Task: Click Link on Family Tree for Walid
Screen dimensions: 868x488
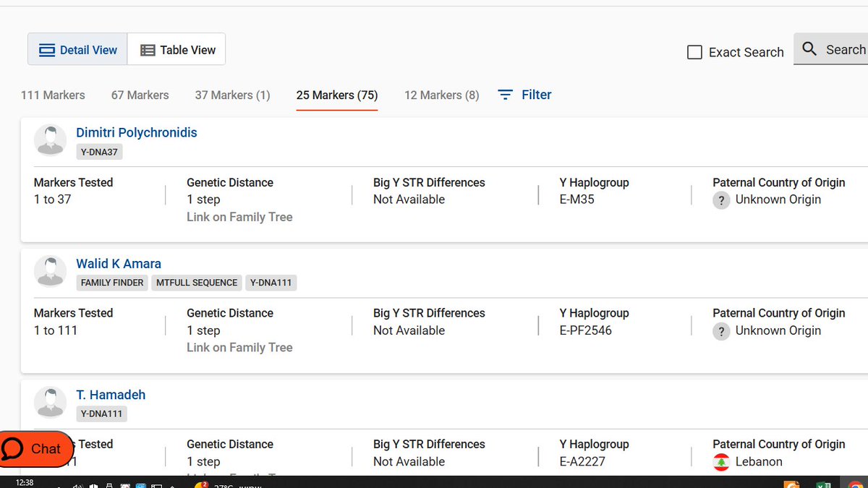Action: (239, 347)
